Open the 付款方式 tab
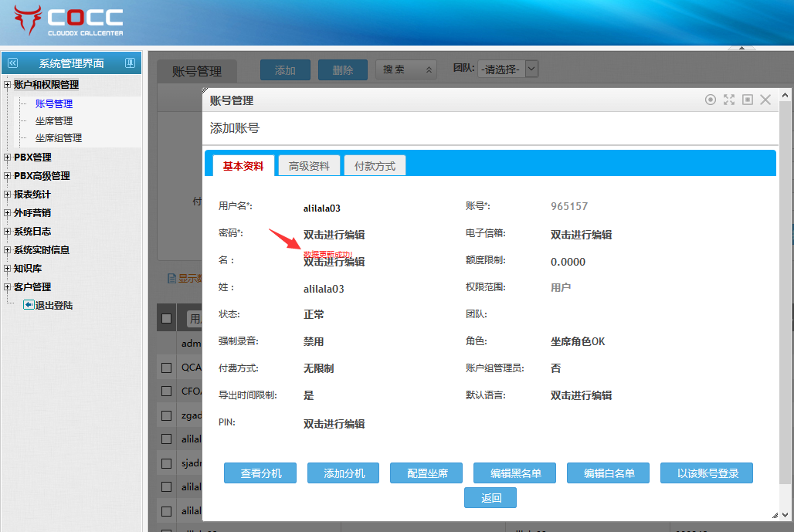 tap(375, 166)
